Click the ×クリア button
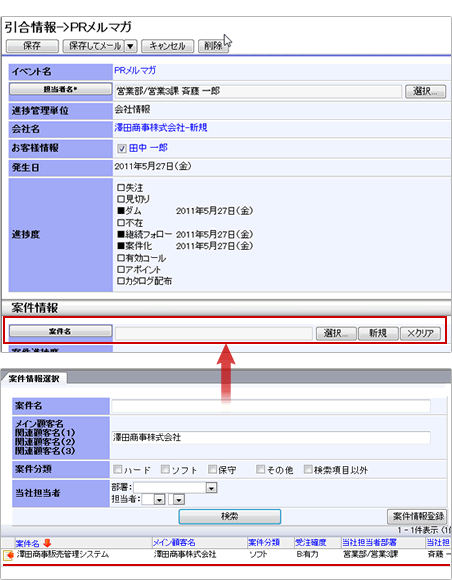Viewport: 452px width, 580px height. [420, 333]
